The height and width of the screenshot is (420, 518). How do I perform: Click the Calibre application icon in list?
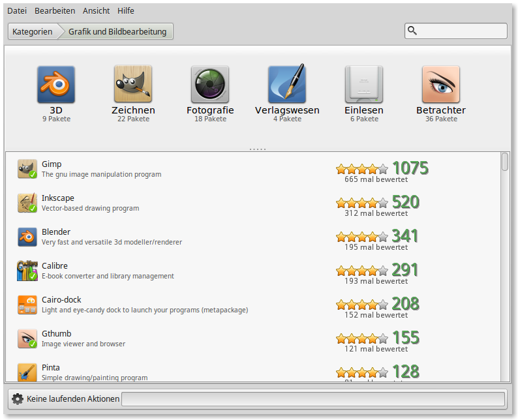pyautogui.click(x=27, y=271)
